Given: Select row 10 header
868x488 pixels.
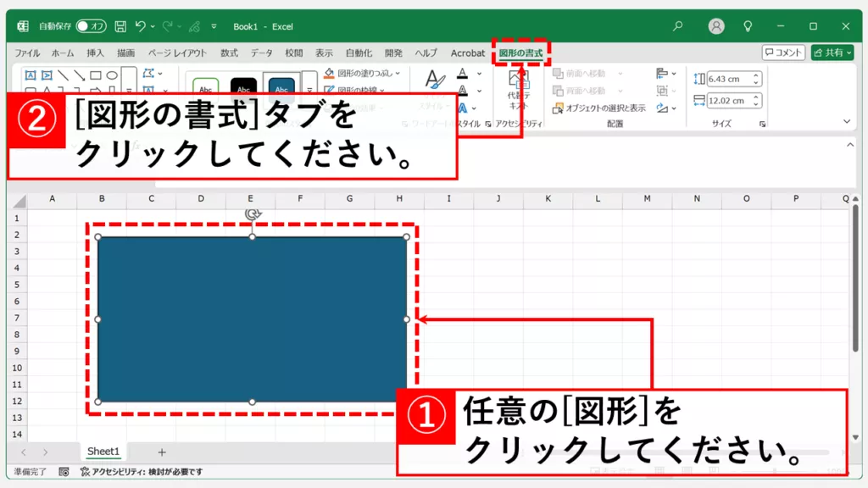Looking at the screenshot, I should coord(17,368).
